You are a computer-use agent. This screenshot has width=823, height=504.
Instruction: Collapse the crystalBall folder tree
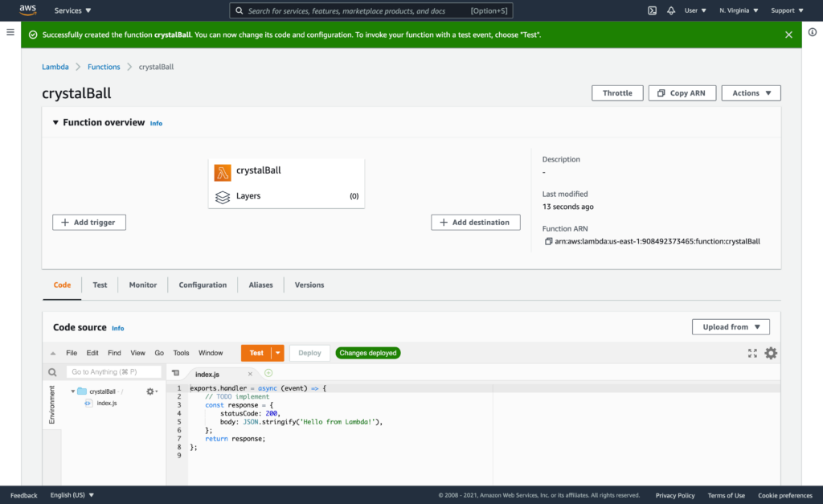pyautogui.click(x=73, y=391)
